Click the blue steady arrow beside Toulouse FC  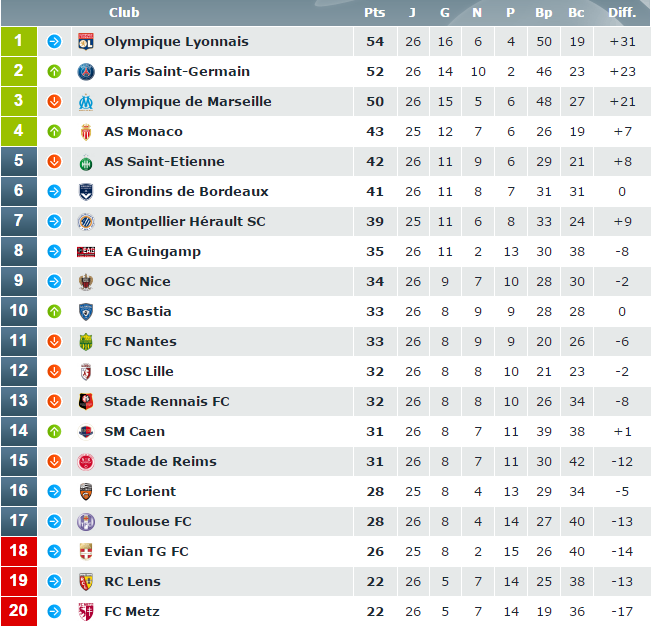click(54, 521)
